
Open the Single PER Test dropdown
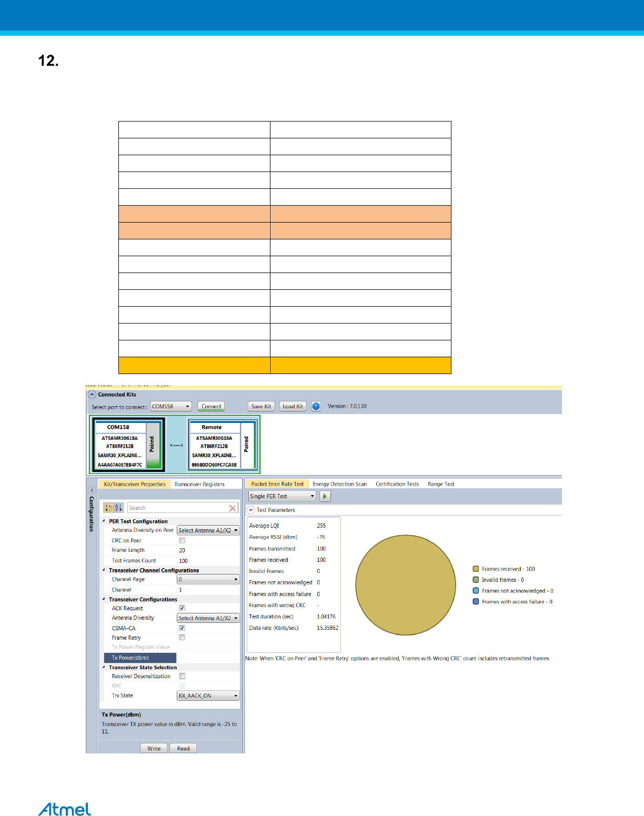[x=282, y=496]
